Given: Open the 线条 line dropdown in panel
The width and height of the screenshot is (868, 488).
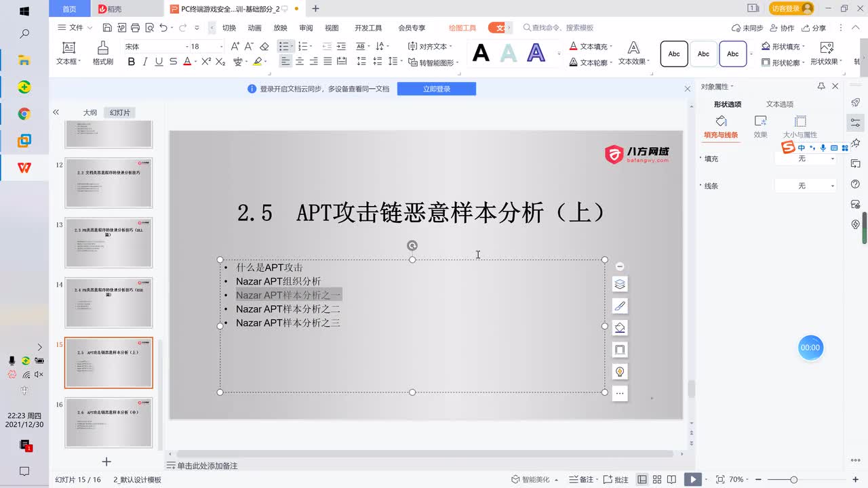Looking at the screenshot, I should [806, 186].
